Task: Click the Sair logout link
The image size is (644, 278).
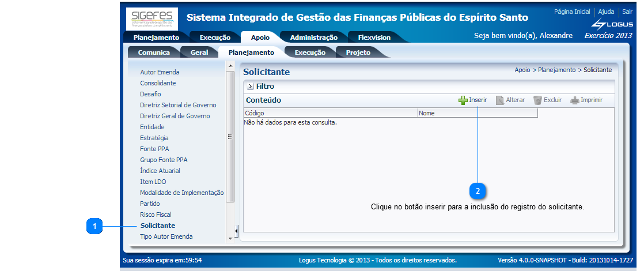Action: 627,12
